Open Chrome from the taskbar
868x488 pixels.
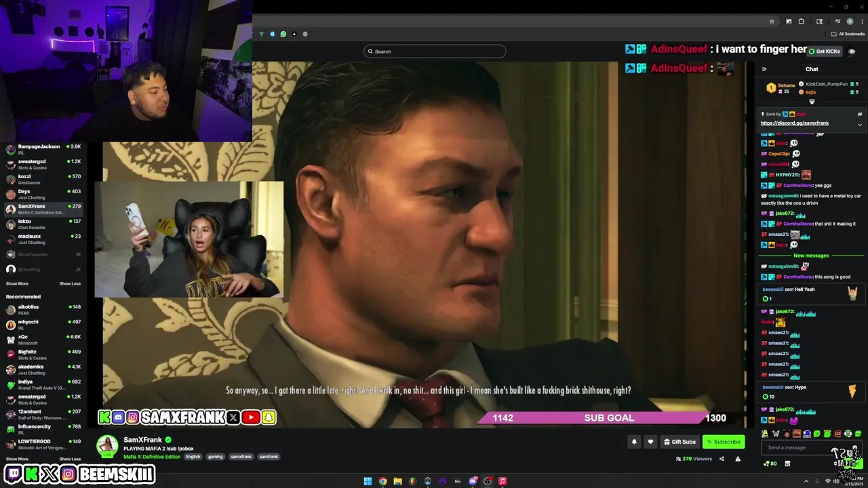(x=382, y=481)
